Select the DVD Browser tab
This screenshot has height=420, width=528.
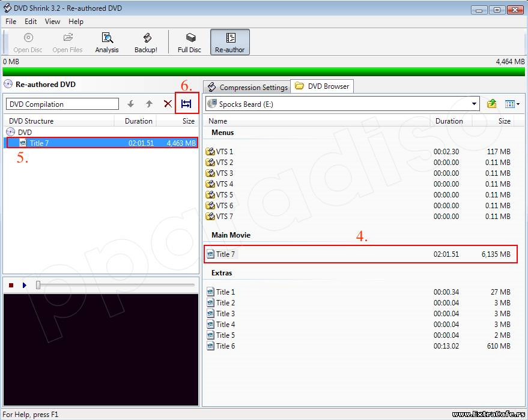(322, 86)
